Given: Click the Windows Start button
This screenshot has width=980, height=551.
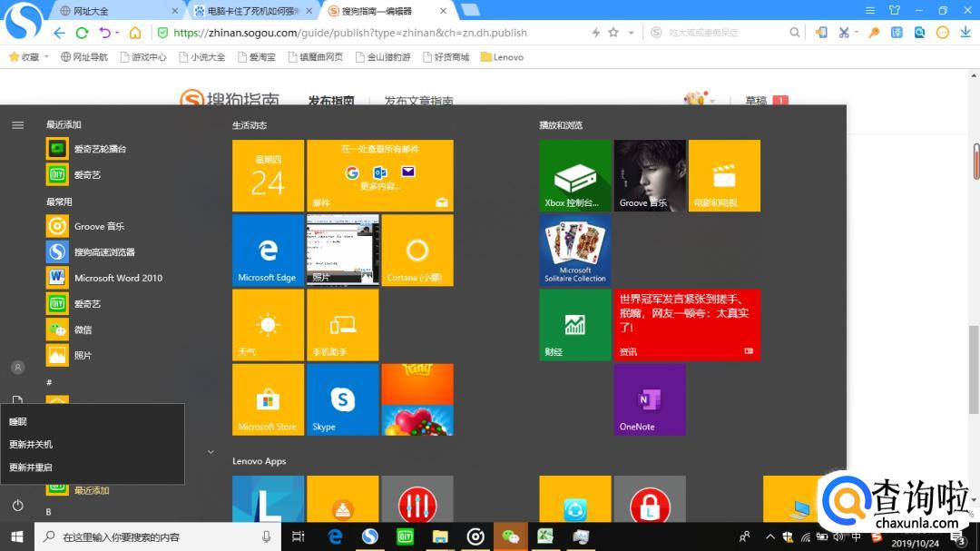Looking at the screenshot, I should pyautogui.click(x=17, y=536).
